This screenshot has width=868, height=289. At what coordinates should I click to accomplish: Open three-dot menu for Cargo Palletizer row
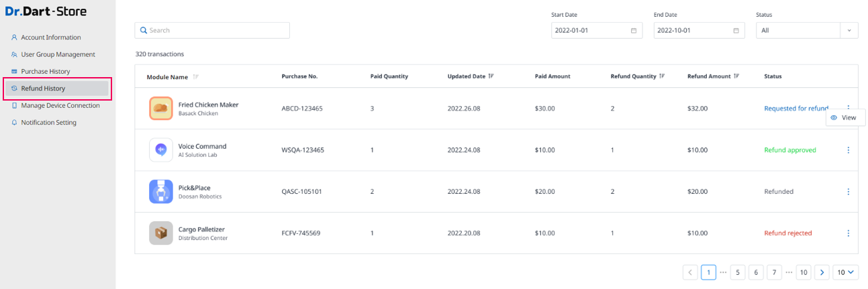click(848, 233)
